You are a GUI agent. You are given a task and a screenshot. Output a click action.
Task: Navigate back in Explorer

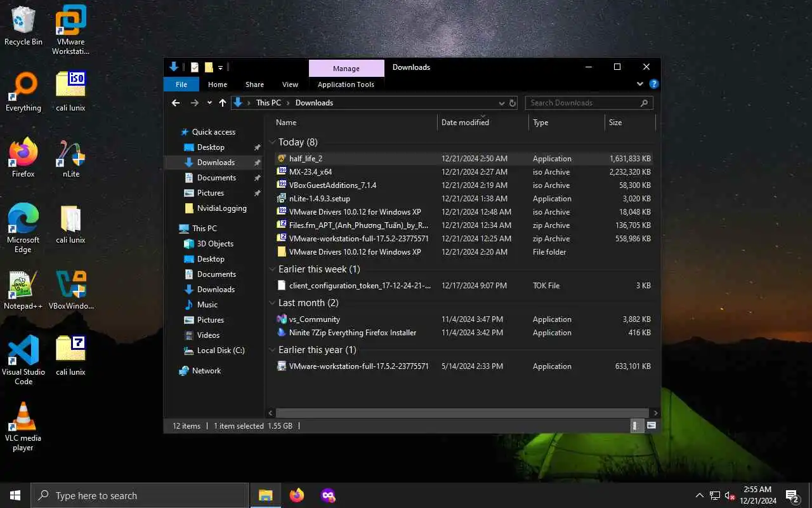coord(176,103)
